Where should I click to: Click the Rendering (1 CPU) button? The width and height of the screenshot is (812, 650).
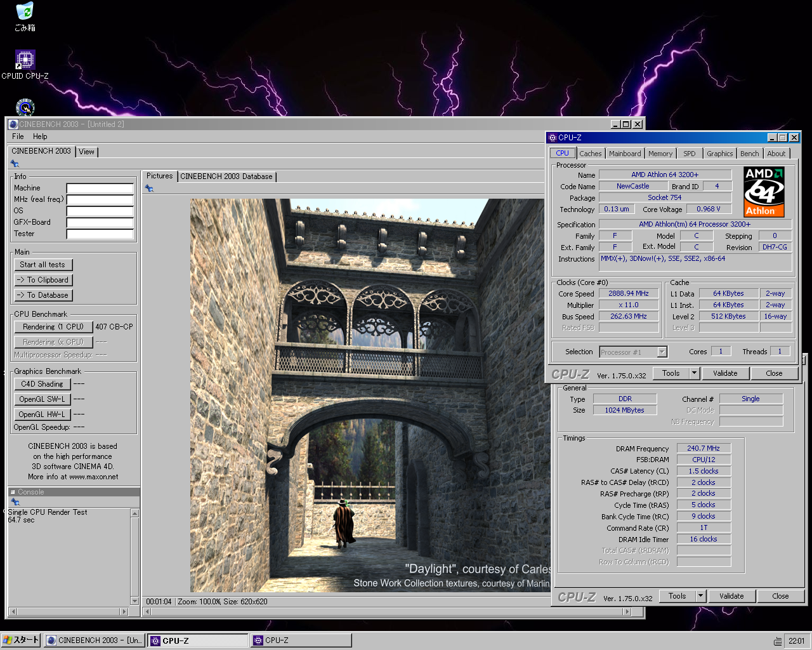point(53,327)
